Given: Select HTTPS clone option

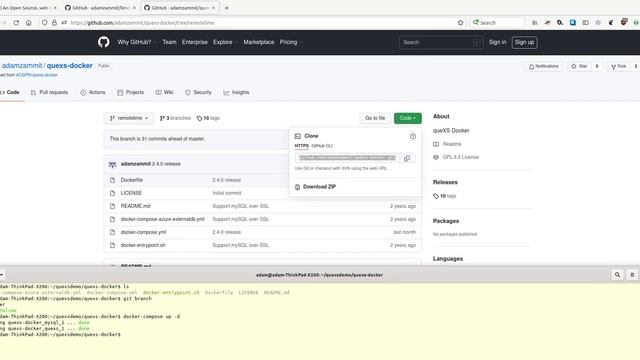Looking at the screenshot, I should pyautogui.click(x=302, y=146).
